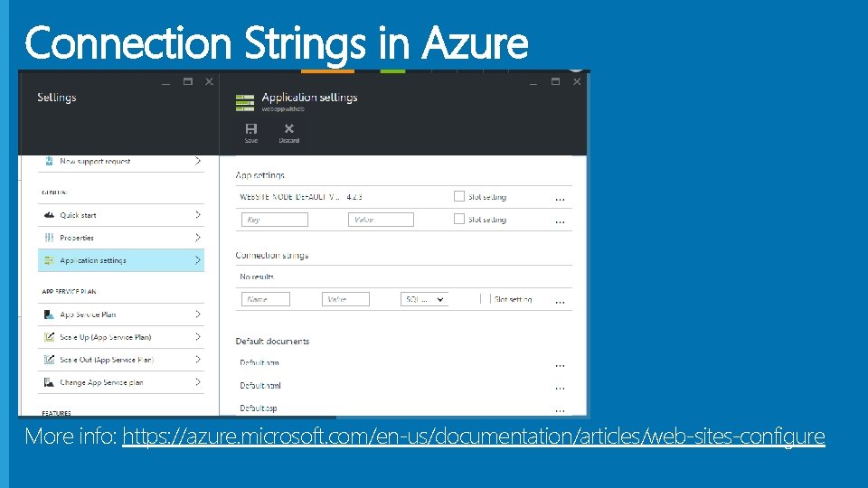868x488 pixels.
Task: Click the connection string Value field
Action: click(345, 299)
